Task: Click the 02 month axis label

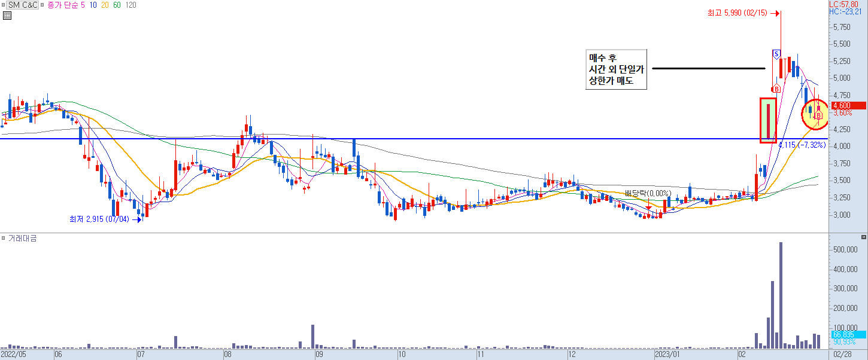Action: pyautogui.click(x=742, y=355)
